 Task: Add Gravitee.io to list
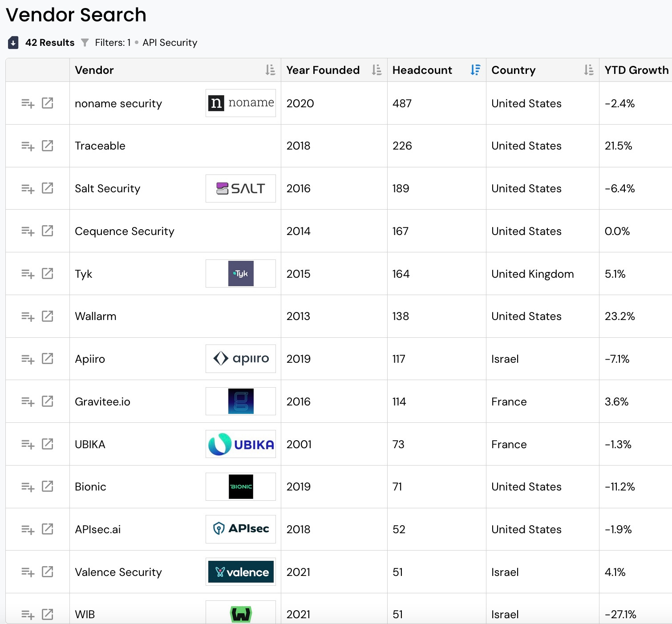(28, 402)
